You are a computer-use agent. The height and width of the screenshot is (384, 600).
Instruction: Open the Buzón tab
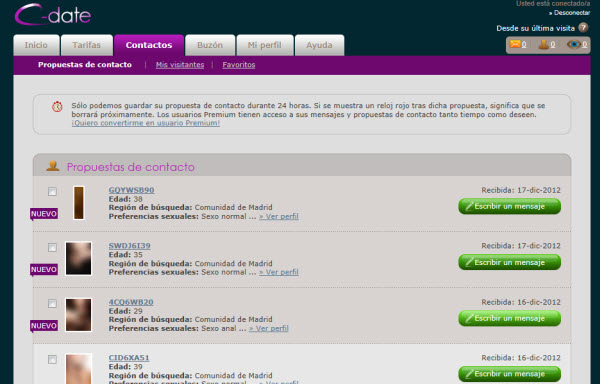(x=210, y=45)
